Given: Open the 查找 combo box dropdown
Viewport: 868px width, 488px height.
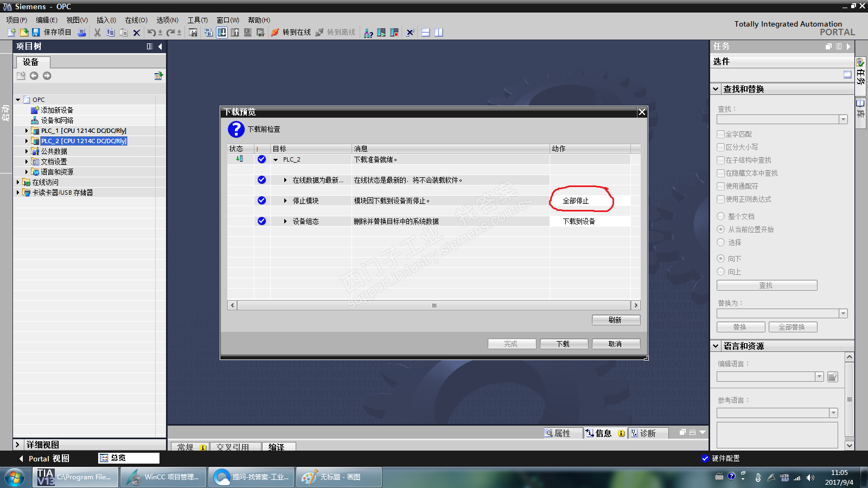Looking at the screenshot, I should tap(843, 119).
